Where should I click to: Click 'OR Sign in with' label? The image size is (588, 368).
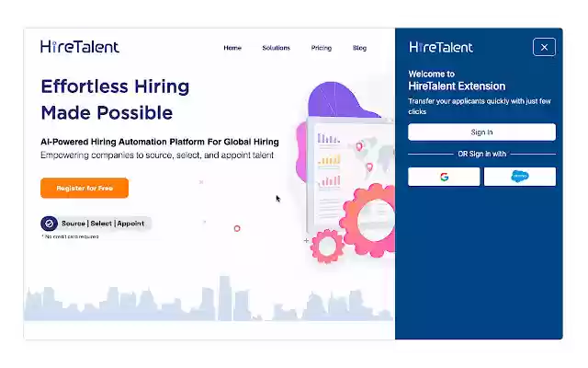[481, 154]
